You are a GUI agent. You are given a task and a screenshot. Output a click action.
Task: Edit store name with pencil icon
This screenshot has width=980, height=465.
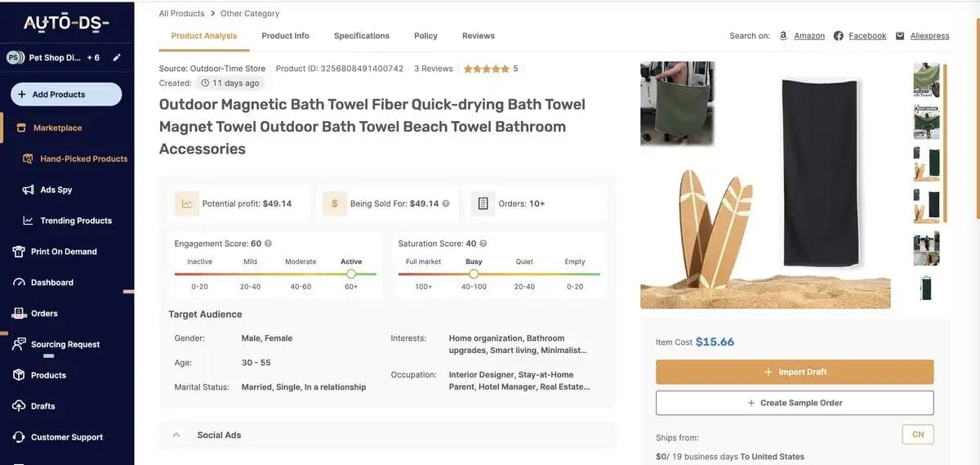[117, 58]
